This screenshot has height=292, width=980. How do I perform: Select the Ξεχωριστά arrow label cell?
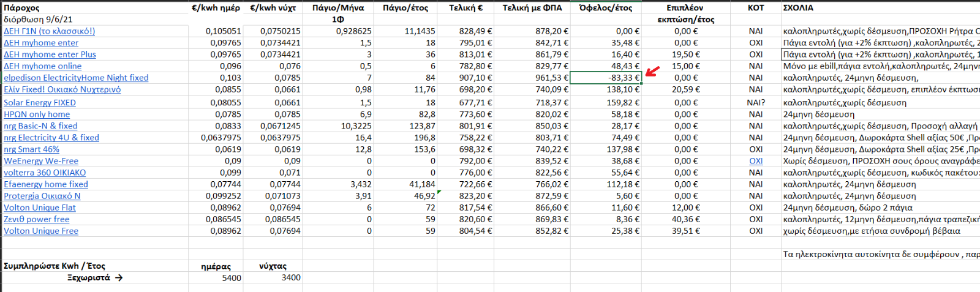[96, 278]
